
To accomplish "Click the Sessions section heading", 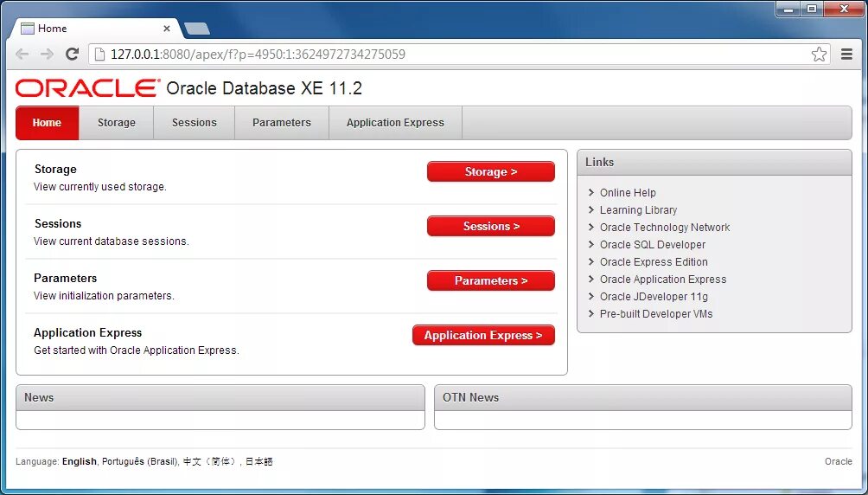I will coord(58,223).
